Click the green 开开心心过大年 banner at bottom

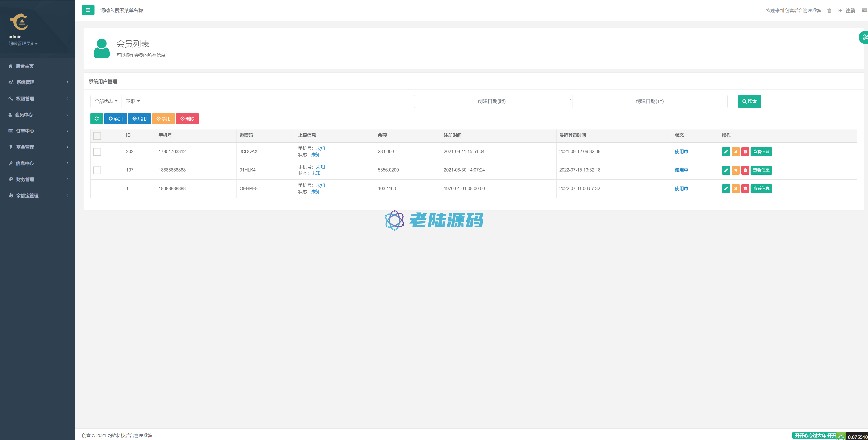coord(816,436)
